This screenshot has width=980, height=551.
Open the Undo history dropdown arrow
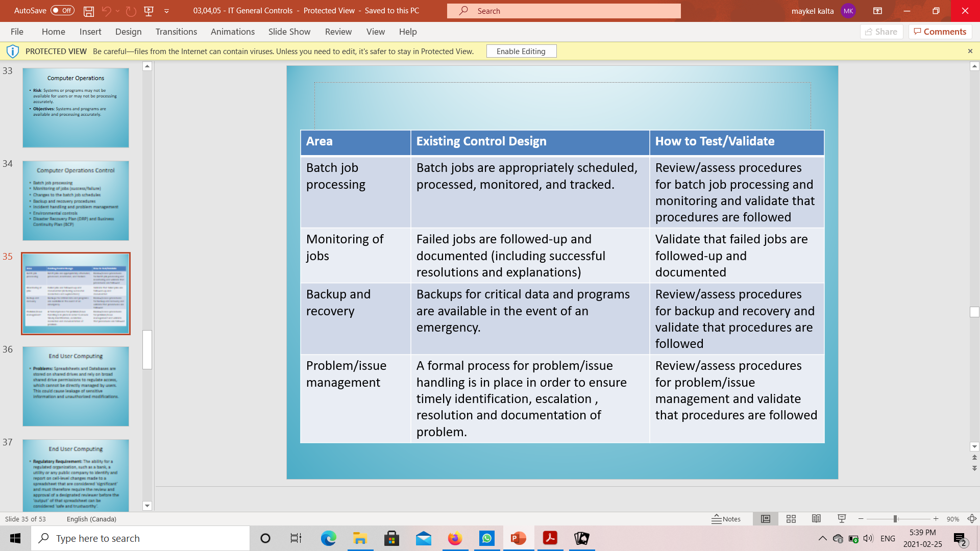tap(118, 11)
